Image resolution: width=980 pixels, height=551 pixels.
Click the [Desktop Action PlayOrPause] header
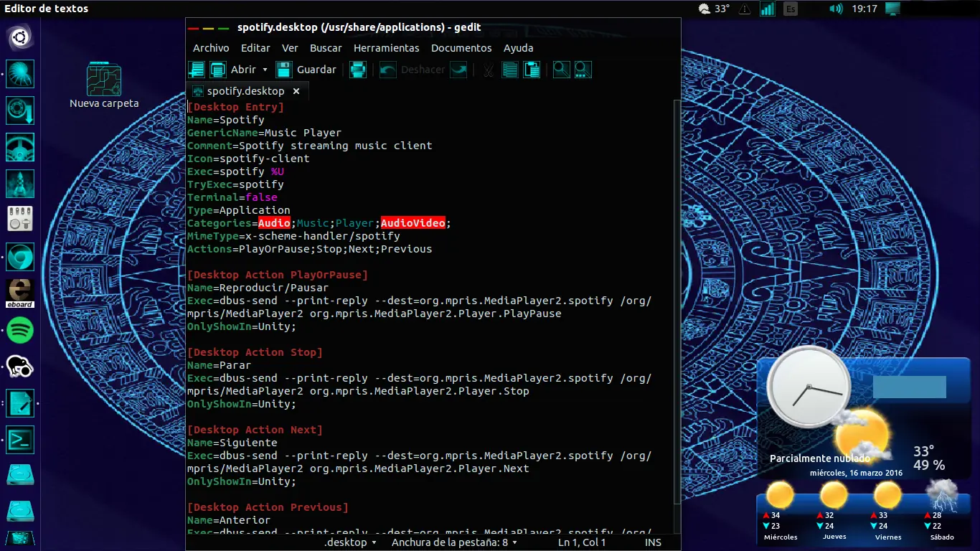point(278,275)
